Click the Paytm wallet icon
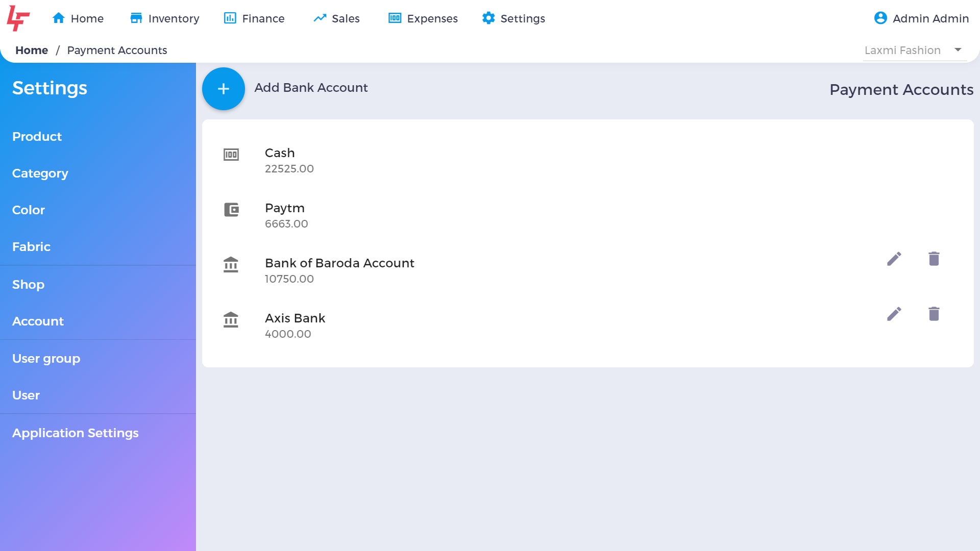This screenshot has height=551, width=980. (x=232, y=209)
